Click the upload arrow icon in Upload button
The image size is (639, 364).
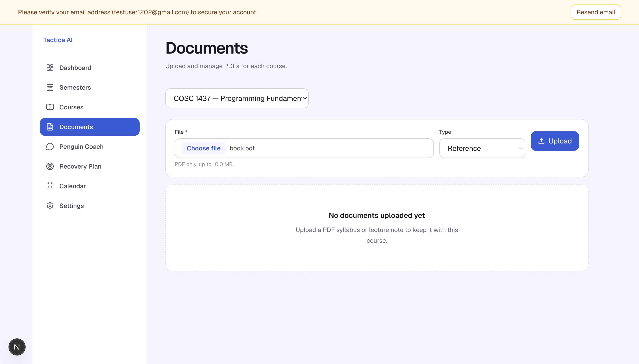[x=541, y=141]
